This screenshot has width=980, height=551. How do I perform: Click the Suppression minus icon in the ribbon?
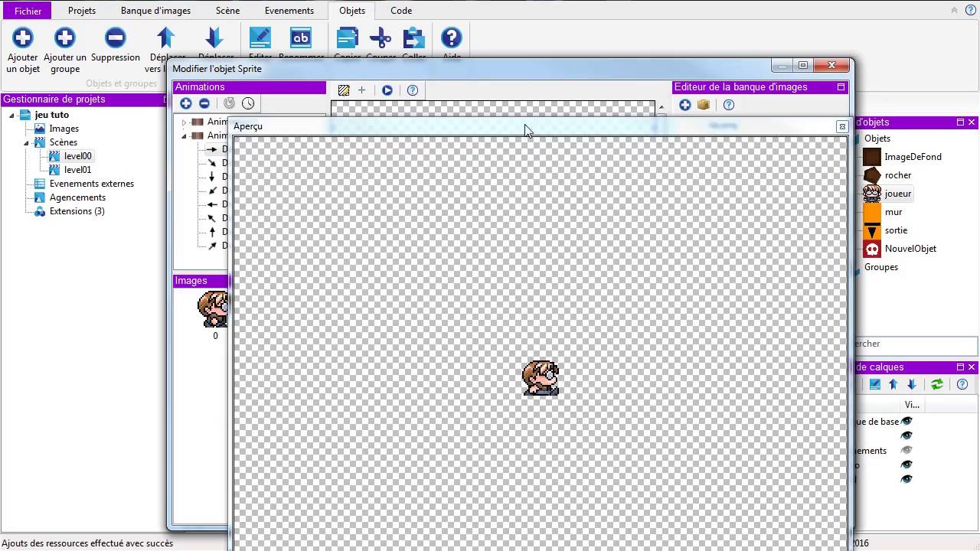pos(116,37)
